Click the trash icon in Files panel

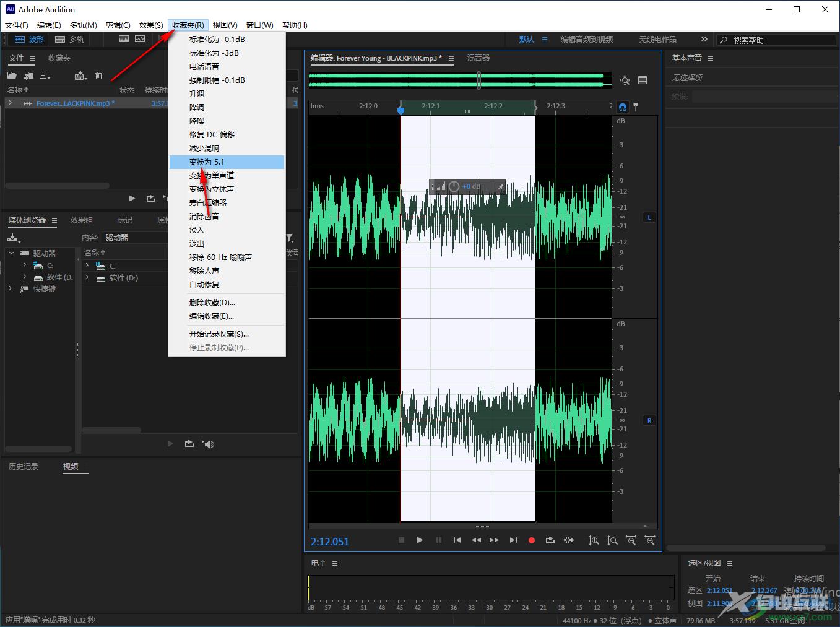(x=98, y=76)
